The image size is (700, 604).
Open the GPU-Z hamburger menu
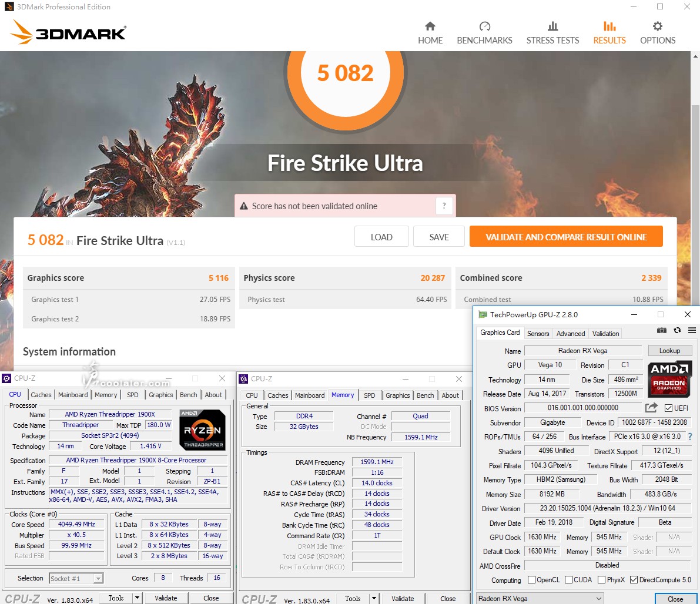[x=692, y=330]
